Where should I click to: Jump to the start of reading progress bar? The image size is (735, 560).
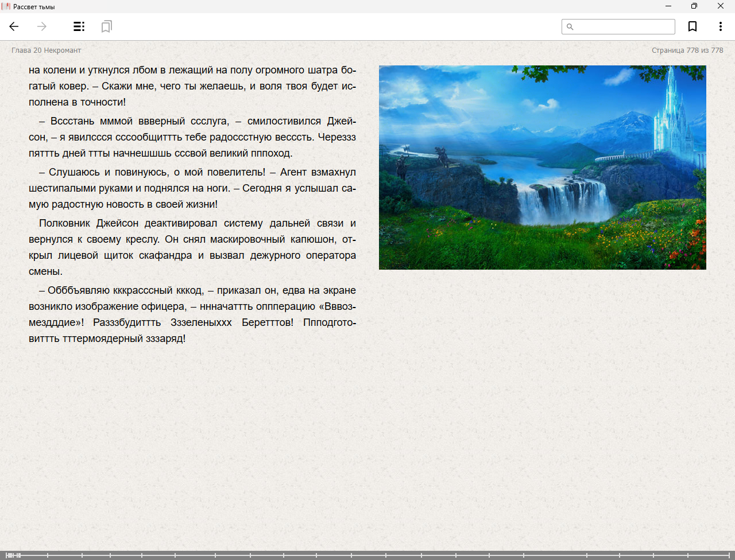coord(7,555)
